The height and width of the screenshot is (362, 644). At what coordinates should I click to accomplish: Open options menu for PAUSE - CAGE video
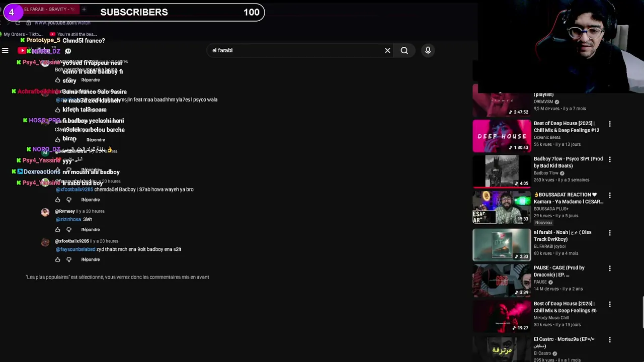[610, 268]
